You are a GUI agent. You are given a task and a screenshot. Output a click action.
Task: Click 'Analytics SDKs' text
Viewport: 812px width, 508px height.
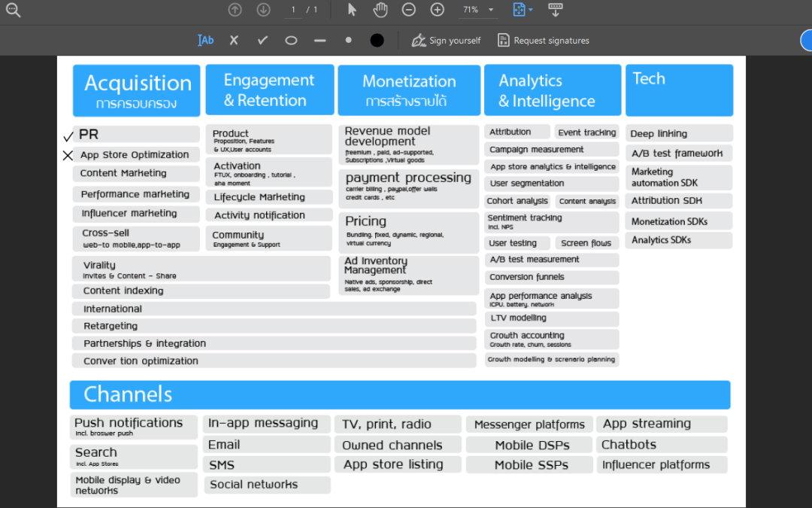(x=662, y=240)
